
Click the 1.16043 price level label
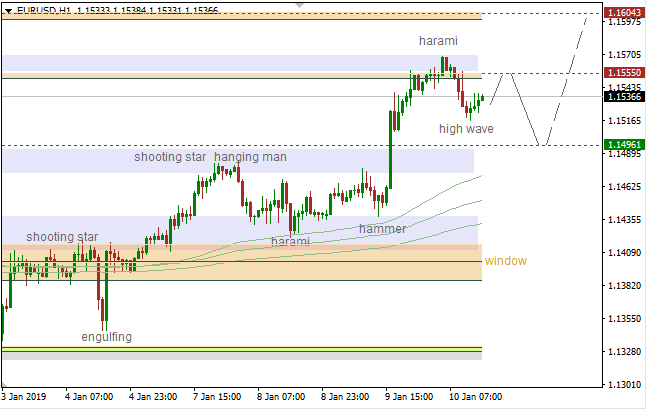pos(623,13)
